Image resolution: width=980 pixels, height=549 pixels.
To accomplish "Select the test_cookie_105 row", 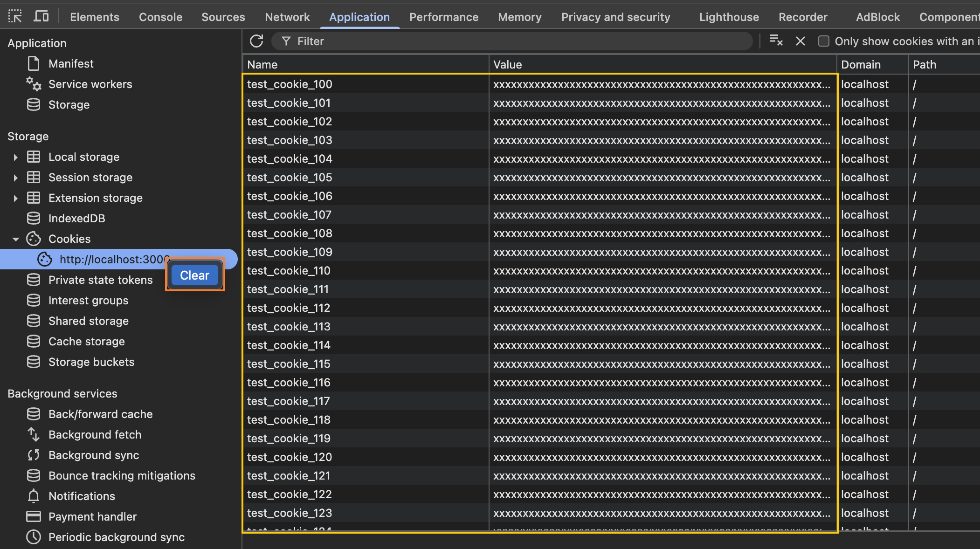I will [x=611, y=177].
